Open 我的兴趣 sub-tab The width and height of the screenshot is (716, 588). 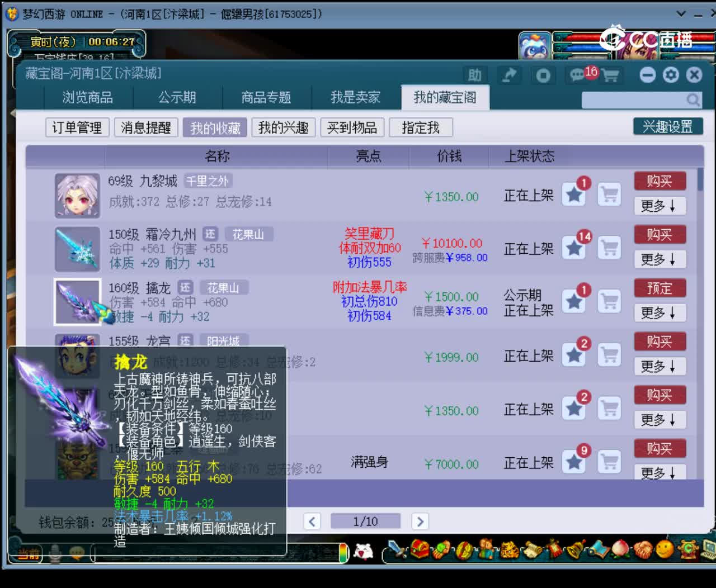[x=284, y=128]
